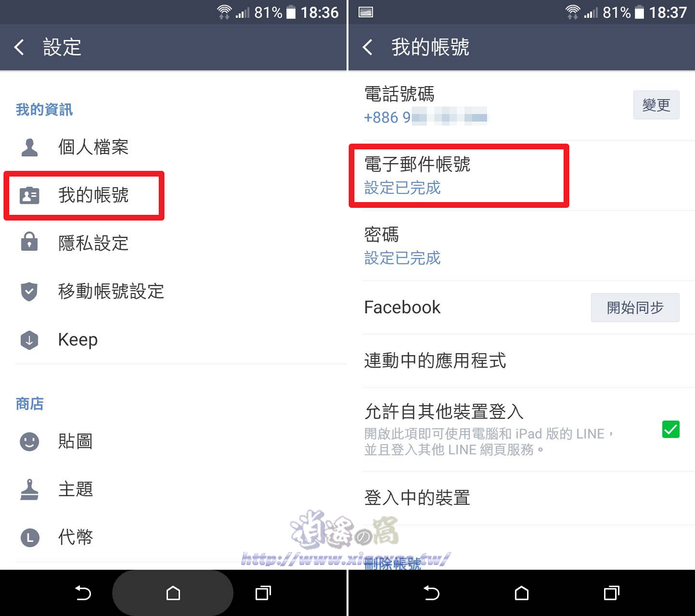Tap the recent apps button on right screen
Viewport: 695px width, 616px height.
(611, 593)
